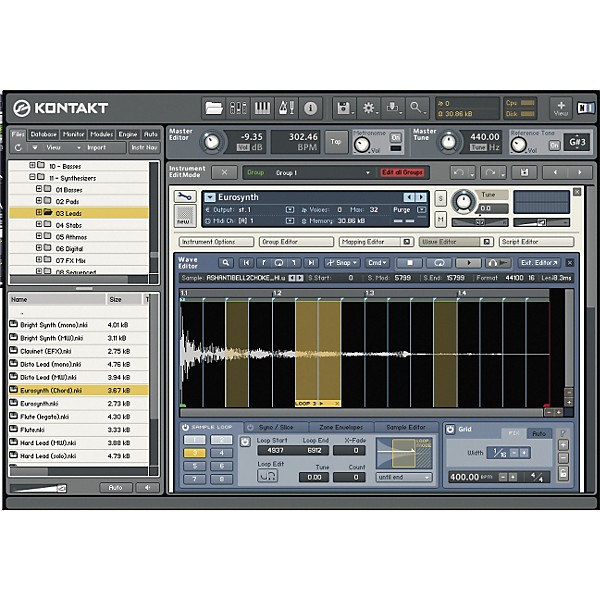Open the magnifier search icon in header
Screen dimensions: 600x600
click(417, 108)
